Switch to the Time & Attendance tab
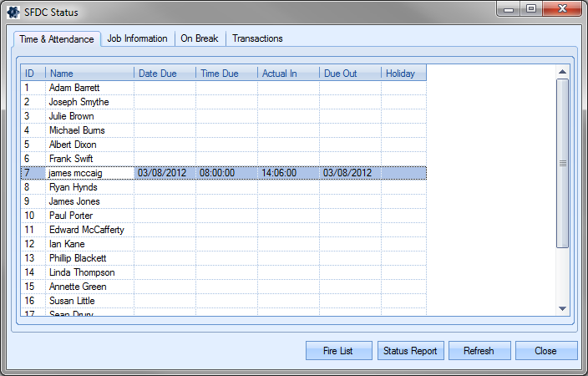Screen dimensions: 588x376 pos(57,39)
